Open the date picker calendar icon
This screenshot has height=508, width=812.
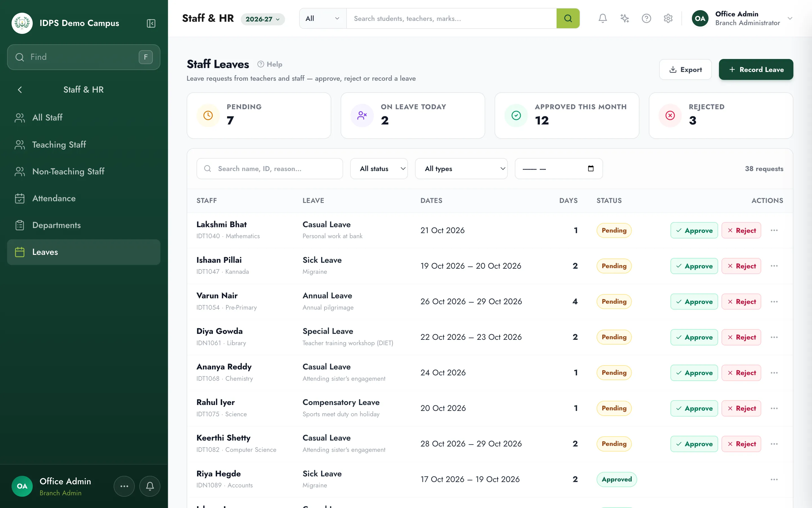(591, 168)
